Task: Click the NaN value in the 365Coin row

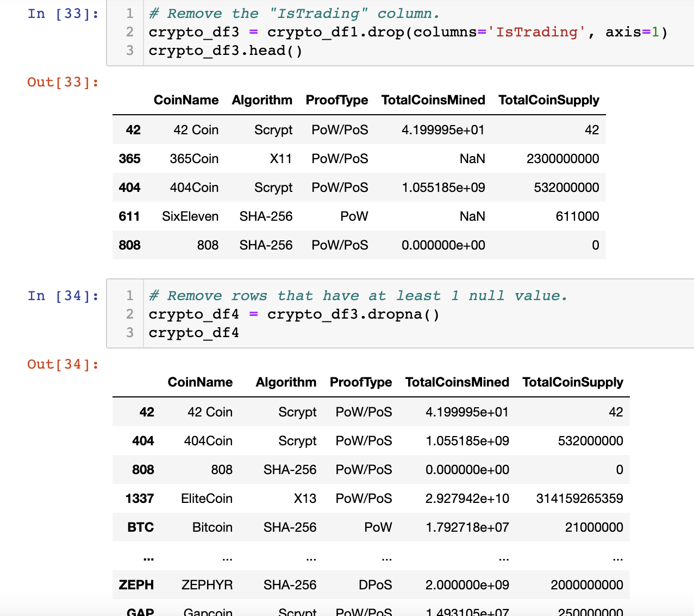Action: [x=472, y=159]
